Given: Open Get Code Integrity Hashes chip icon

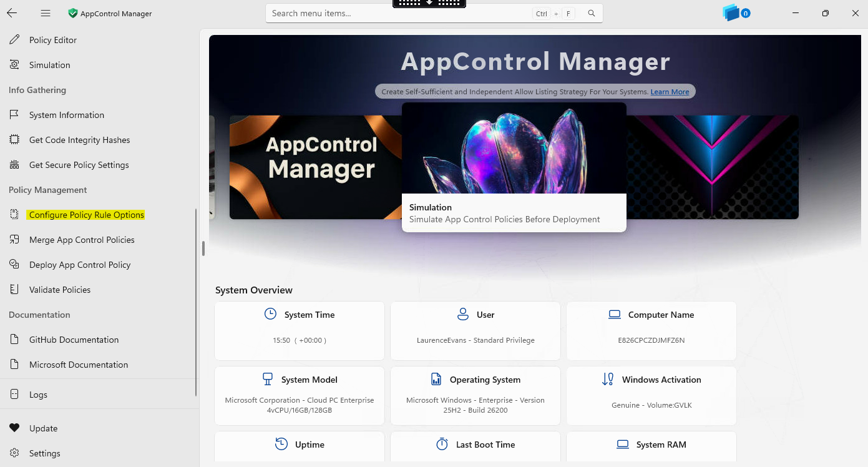Looking at the screenshot, I should (x=14, y=140).
